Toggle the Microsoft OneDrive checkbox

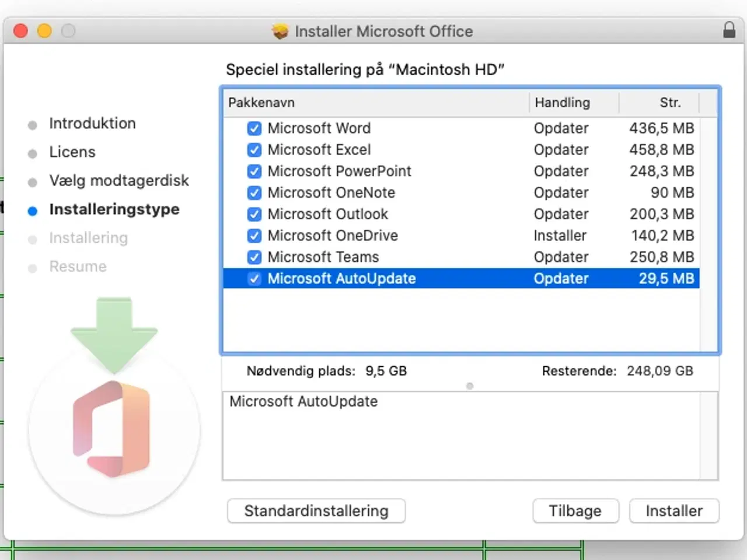point(254,236)
